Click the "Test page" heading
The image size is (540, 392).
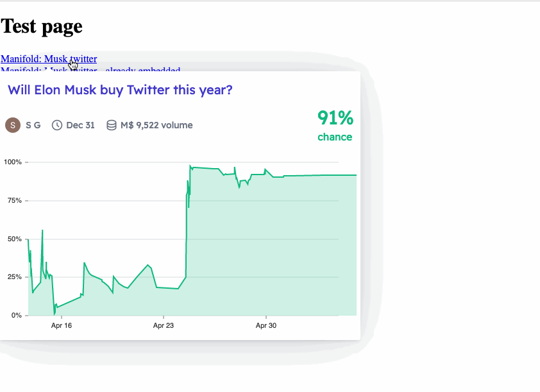tap(42, 26)
